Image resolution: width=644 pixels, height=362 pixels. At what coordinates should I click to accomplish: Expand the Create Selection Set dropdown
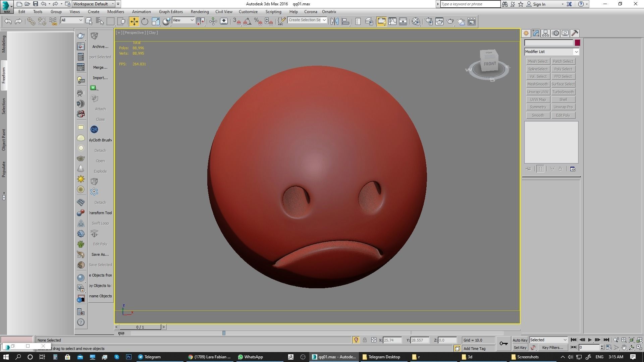pos(324,20)
